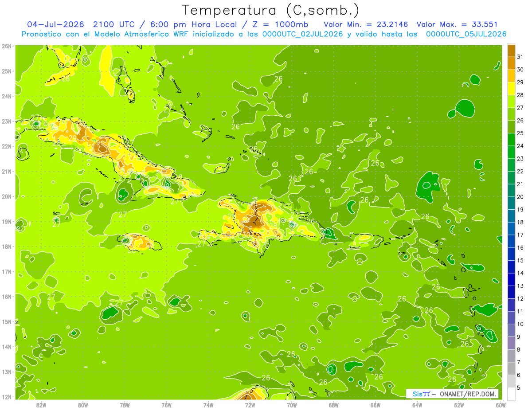
Task: Click the 60W longitude axis label
Action: pyautogui.click(x=501, y=405)
